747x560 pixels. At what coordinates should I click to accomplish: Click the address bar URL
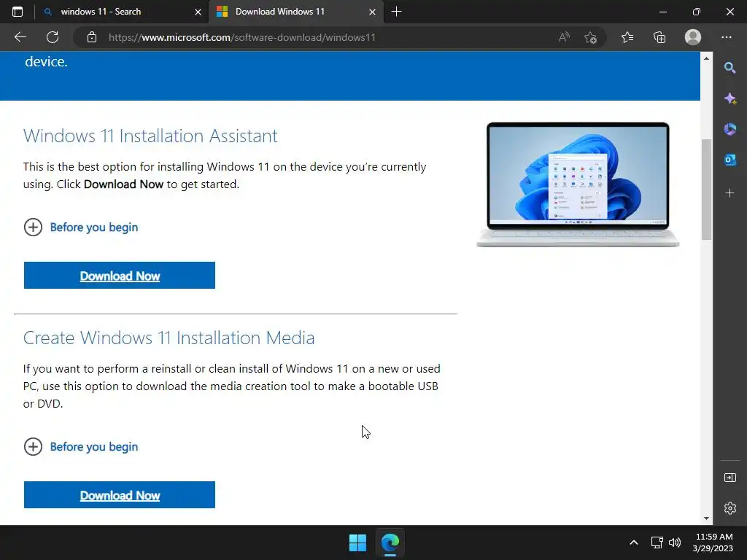coord(242,37)
